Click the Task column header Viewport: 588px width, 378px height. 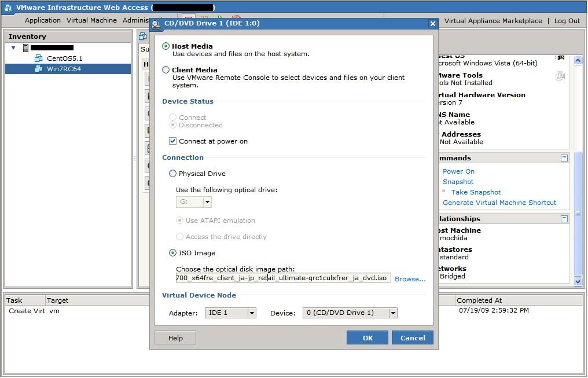pos(24,300)
